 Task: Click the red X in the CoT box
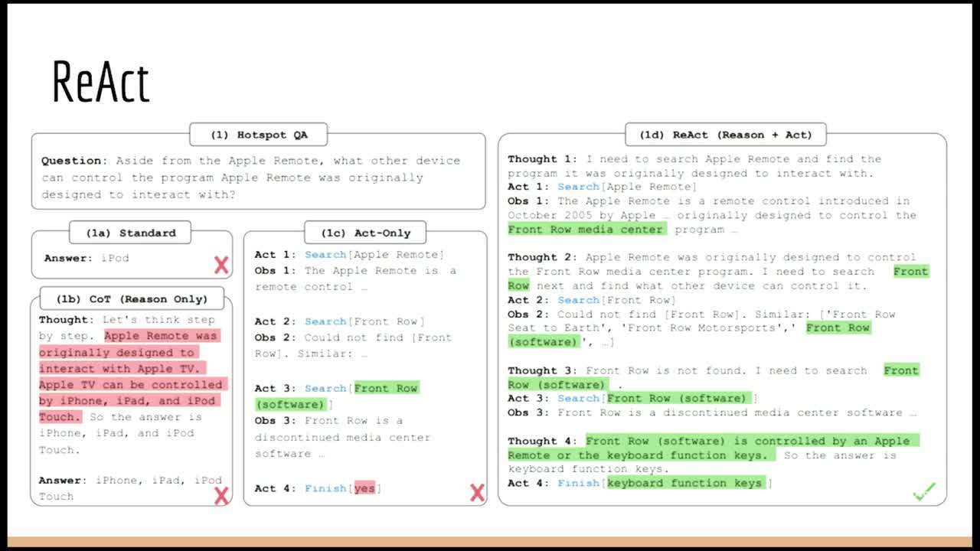point(221,496)
